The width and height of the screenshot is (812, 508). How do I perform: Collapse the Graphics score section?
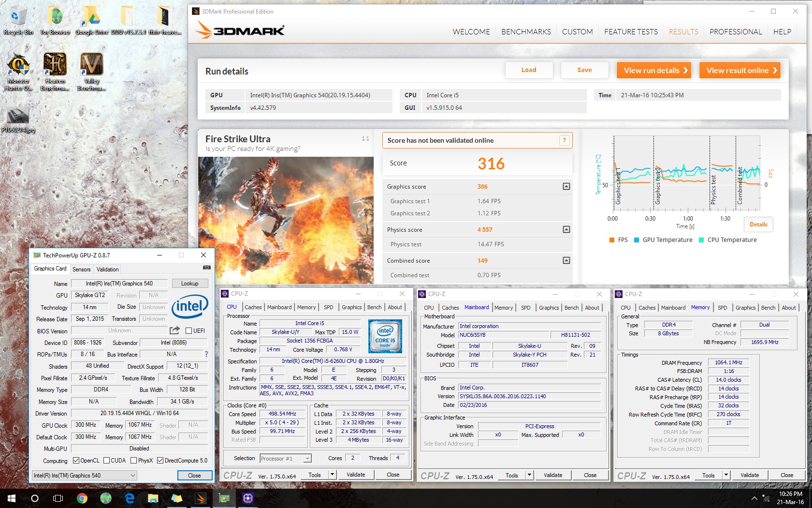point(566,186)
